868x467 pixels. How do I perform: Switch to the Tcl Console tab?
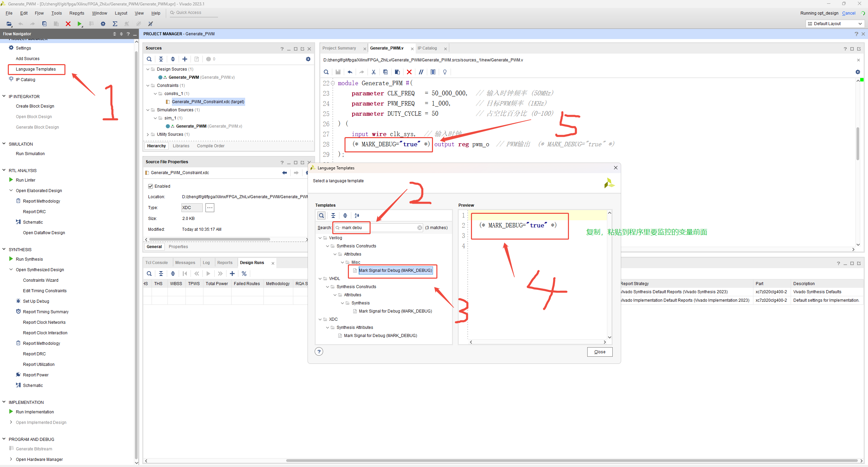[157, 263]
